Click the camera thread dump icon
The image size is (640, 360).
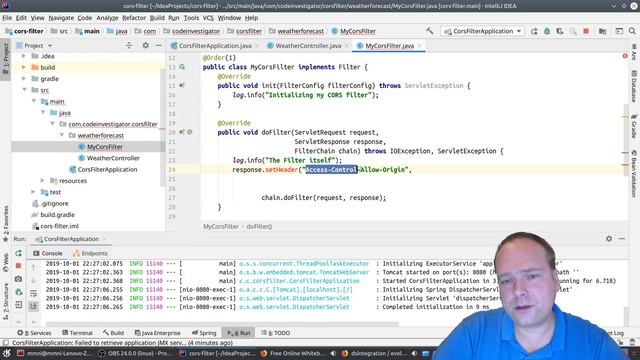[18, 279]
